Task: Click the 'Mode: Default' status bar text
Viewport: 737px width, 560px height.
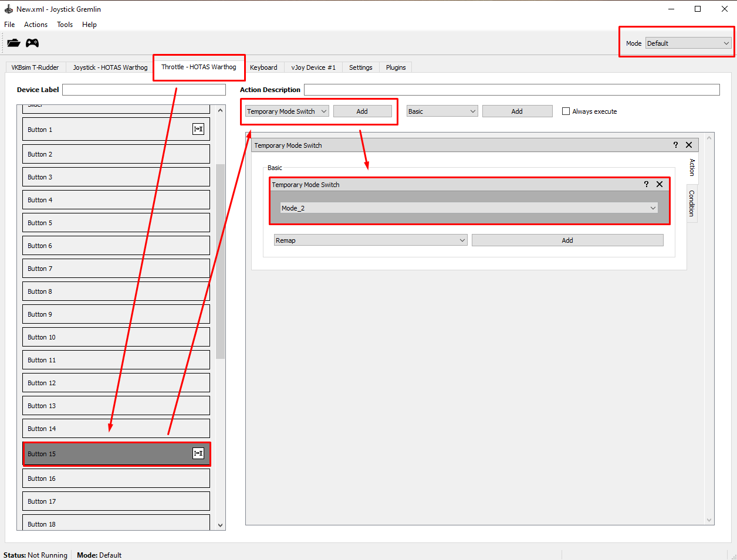Action: 99,555
